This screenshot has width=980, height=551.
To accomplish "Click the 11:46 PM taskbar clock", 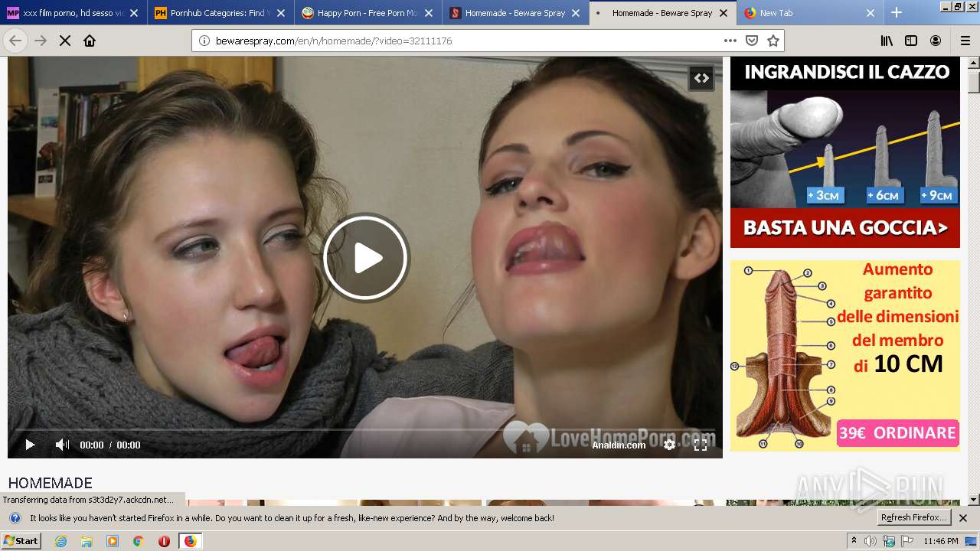I will (x=941, y=541).
